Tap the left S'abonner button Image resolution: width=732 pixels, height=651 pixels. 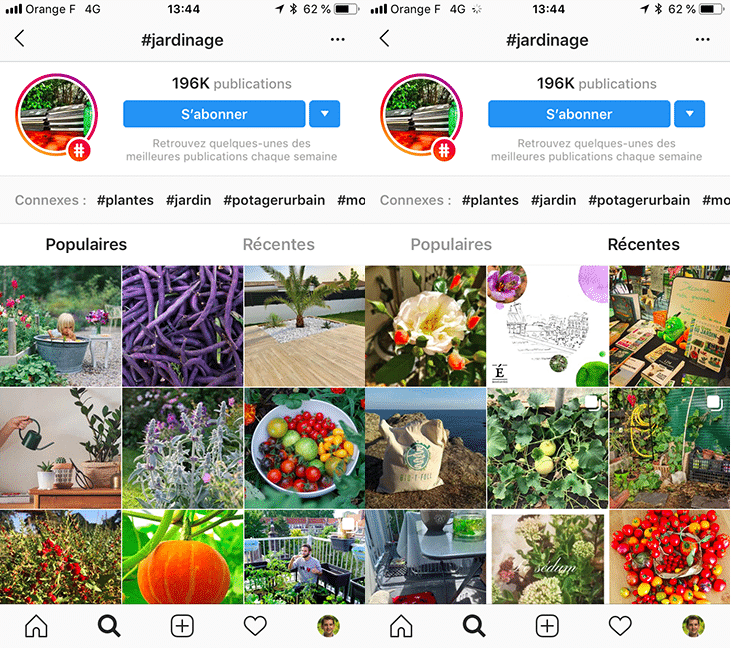[214, 113]
